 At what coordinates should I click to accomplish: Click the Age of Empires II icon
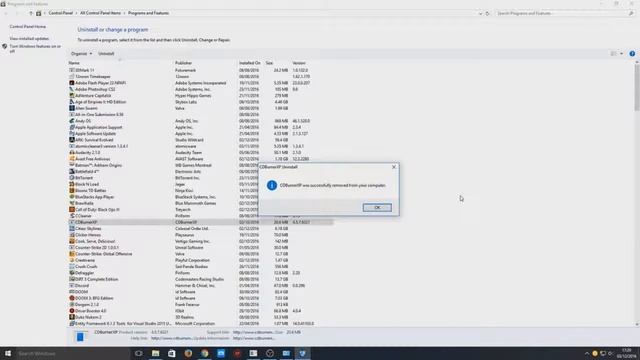click(72, 102)
